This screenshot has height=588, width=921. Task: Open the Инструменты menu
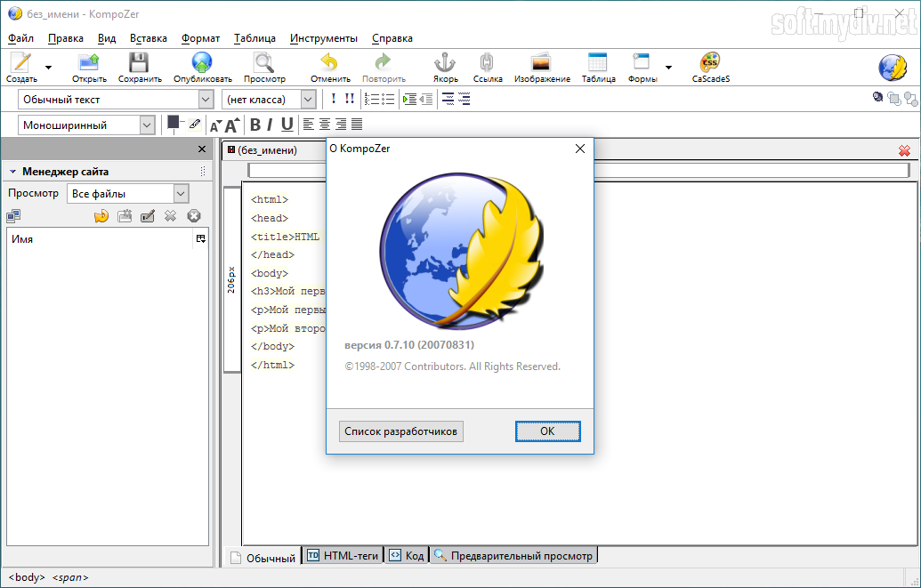point(324,38)
